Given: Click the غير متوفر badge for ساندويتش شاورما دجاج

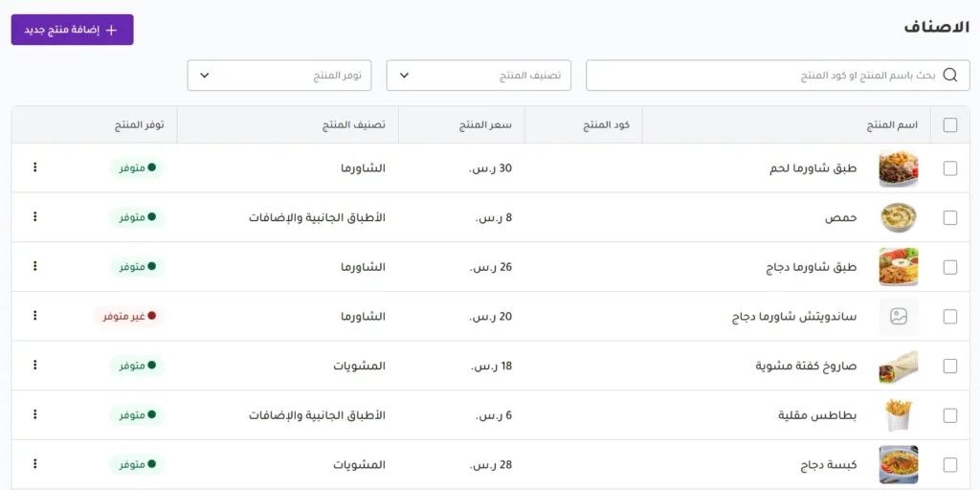Looking at the screenshot, I should tap(129, 317).
